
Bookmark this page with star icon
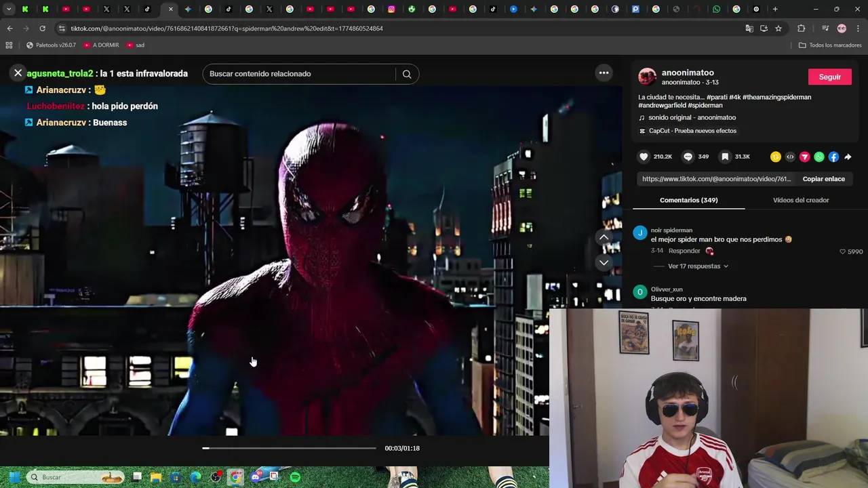pyautogui.click(x=778, y=28)
